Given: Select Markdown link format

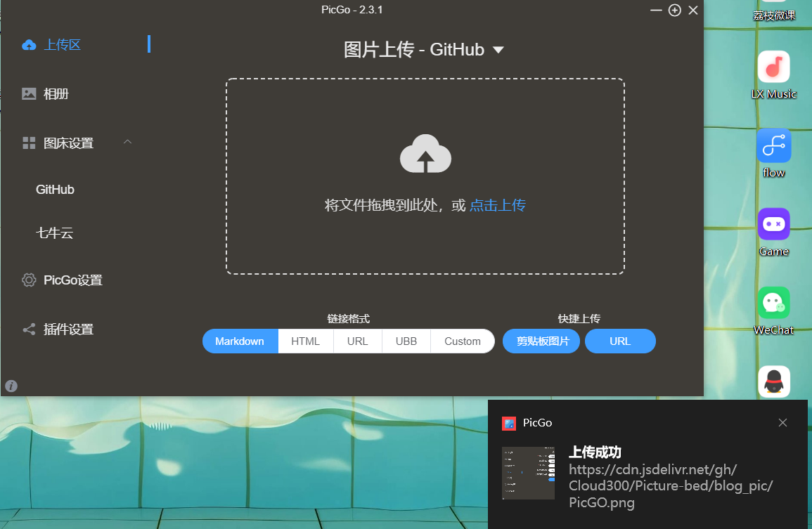Looking at the screenshot, I should 240,341.
